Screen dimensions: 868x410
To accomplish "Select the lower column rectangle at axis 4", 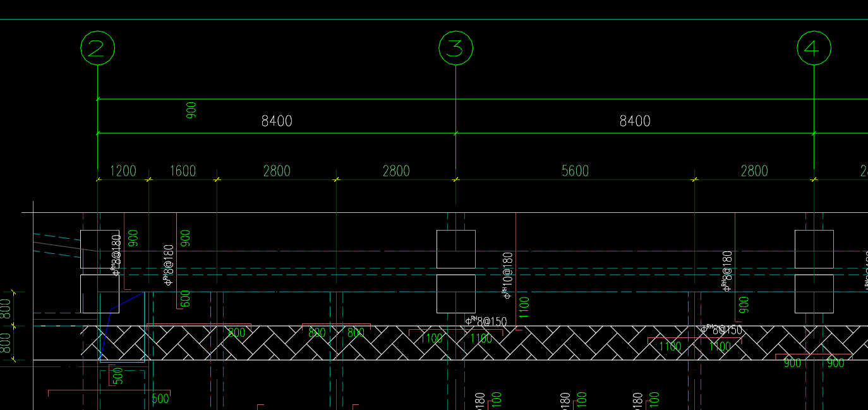I will point(814,294).
